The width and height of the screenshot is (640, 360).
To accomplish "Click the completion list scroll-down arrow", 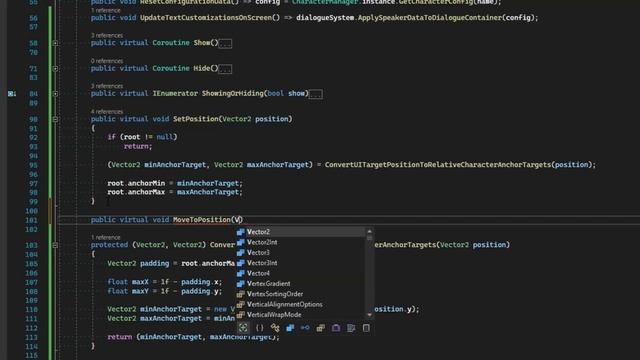I will pos(369,315).
